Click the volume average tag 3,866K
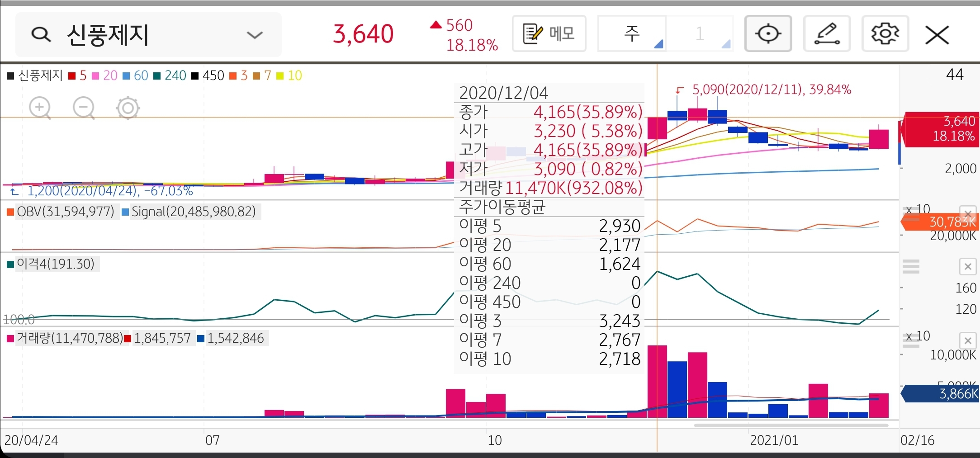 pyautogui.click(x=940, y=394)
